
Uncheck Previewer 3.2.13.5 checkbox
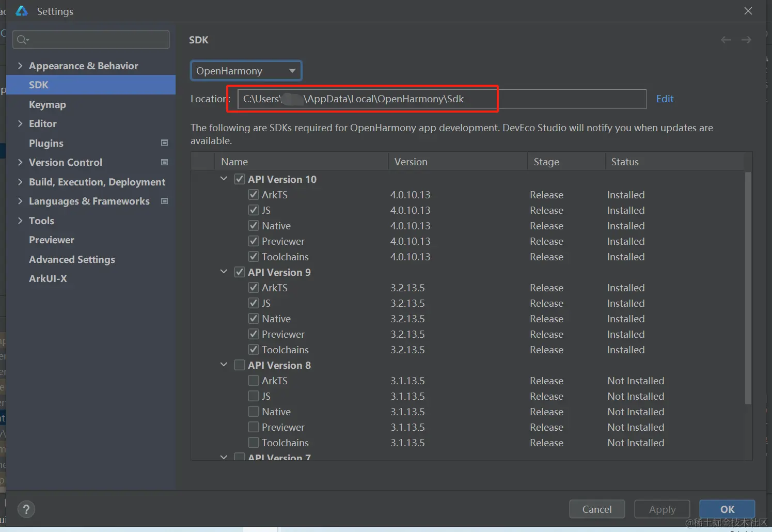click(x=254, y=334)
